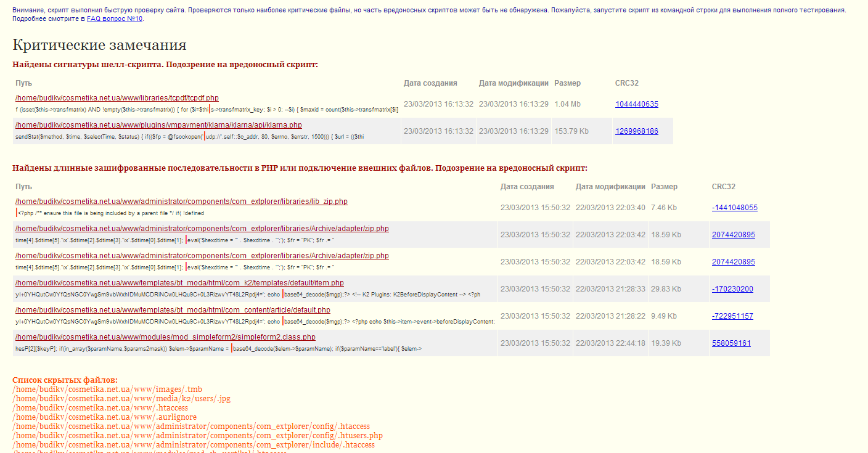This screenshot has height=453, width=868.
Task: Click the size value '19.39 Kb'
Action: [666, 343]
